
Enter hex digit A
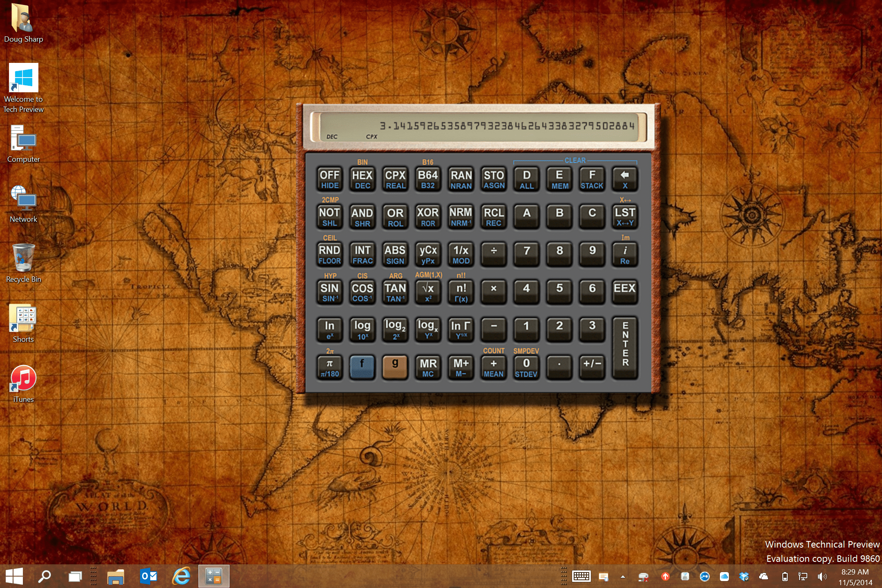tap(527, 217)
